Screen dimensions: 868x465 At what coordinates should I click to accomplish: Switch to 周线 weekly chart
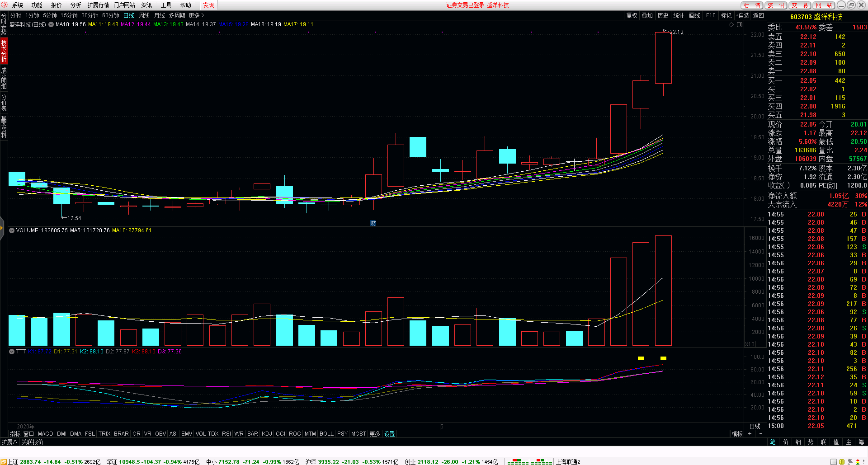(144, 15)
